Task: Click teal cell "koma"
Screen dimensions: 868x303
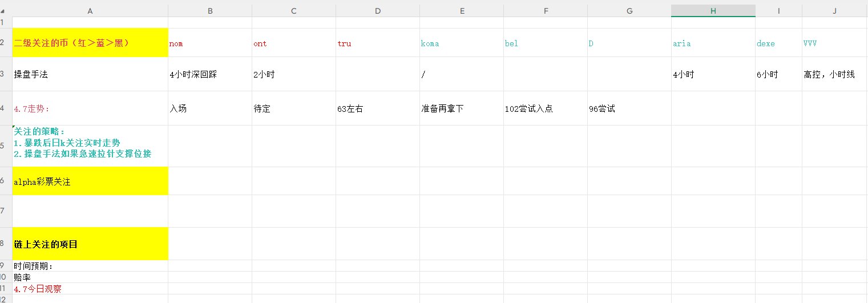Action: [x=462, y=43]
